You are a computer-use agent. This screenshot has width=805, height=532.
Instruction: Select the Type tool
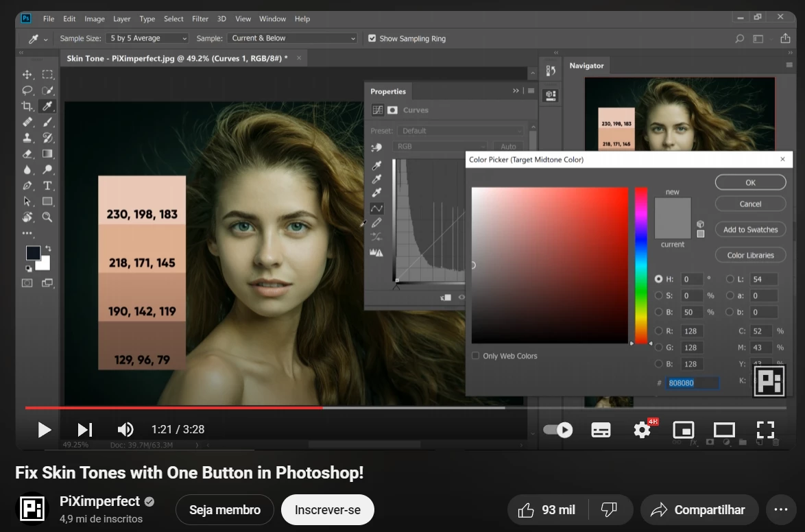click(47, 186)
